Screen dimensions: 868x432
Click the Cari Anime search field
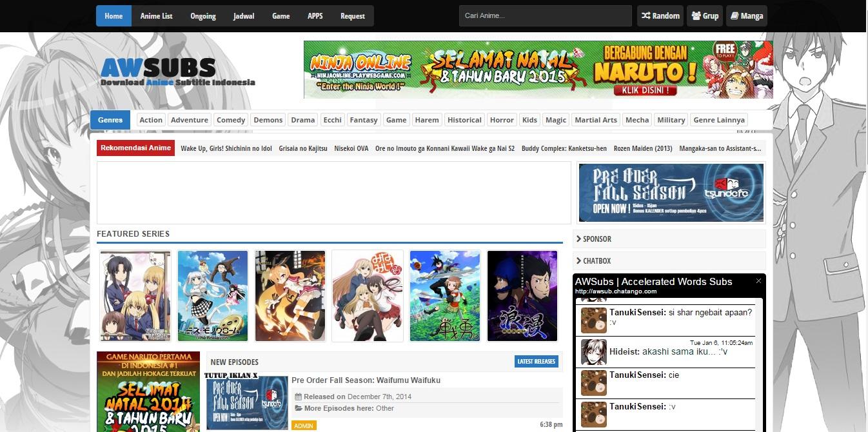546,16
